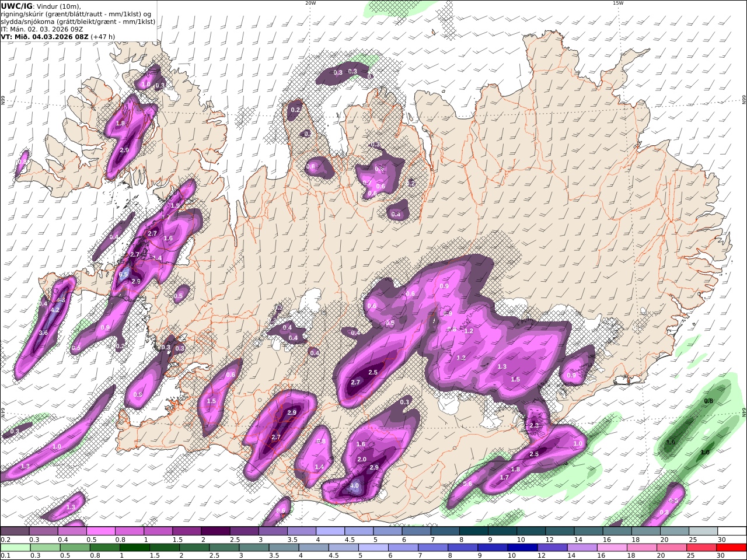This screenshot has width=747, height=560.
Task: Click the white swatch labeled 30 in upper legend
Action: 732,531
